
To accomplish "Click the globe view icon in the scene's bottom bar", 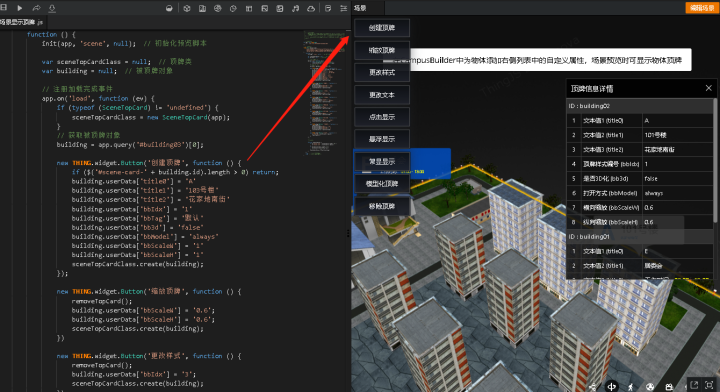I will pyautogui.click(x=650, y=386).
